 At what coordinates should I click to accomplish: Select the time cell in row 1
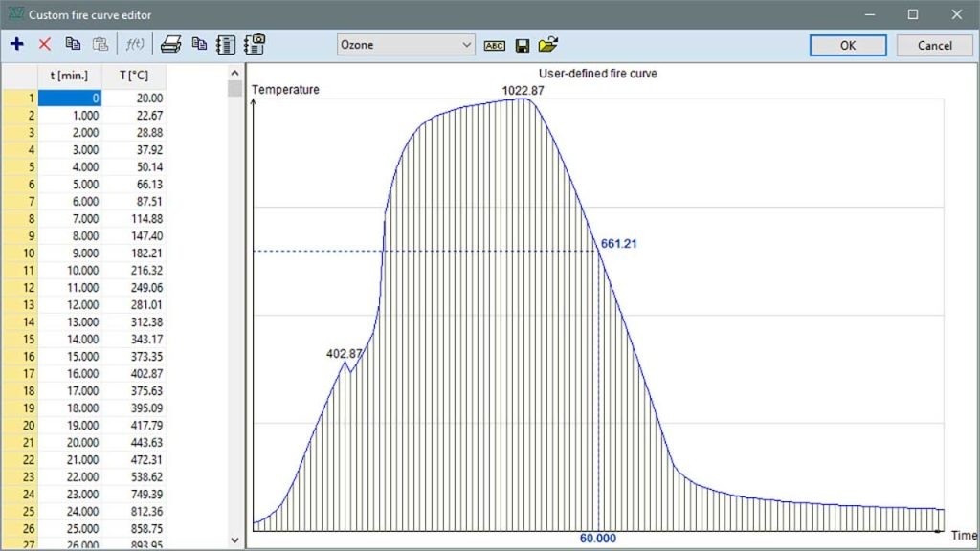pyautogui.click(x=70, y=99)
